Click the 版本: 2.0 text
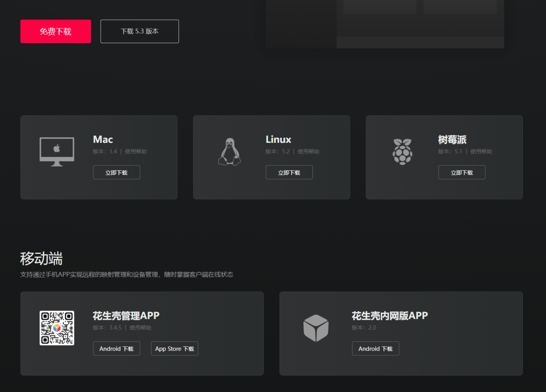Image resolution: width=546 pixels, height=392 pixels. pyautogui.click(x=364, y=328)
